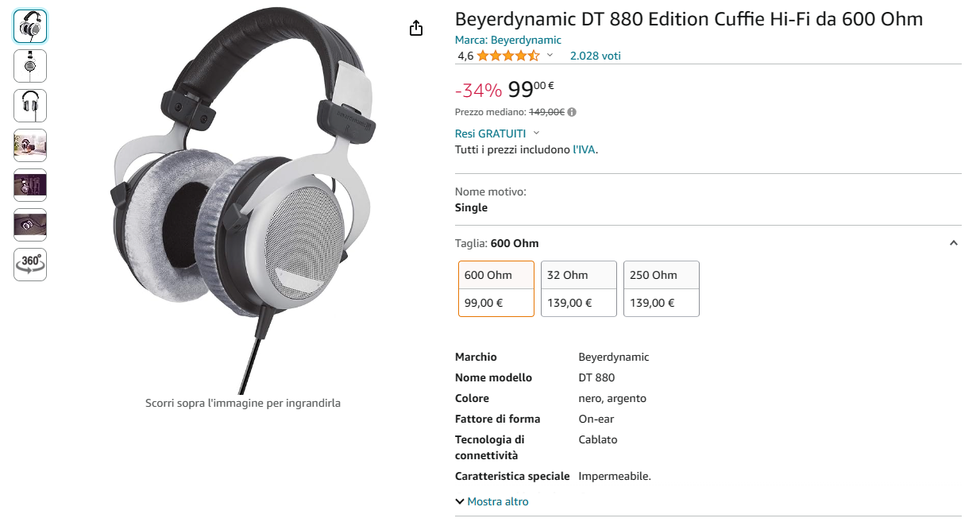
Task: Open the 360° view thumbnail icon
Action: [x=30, y=265]
